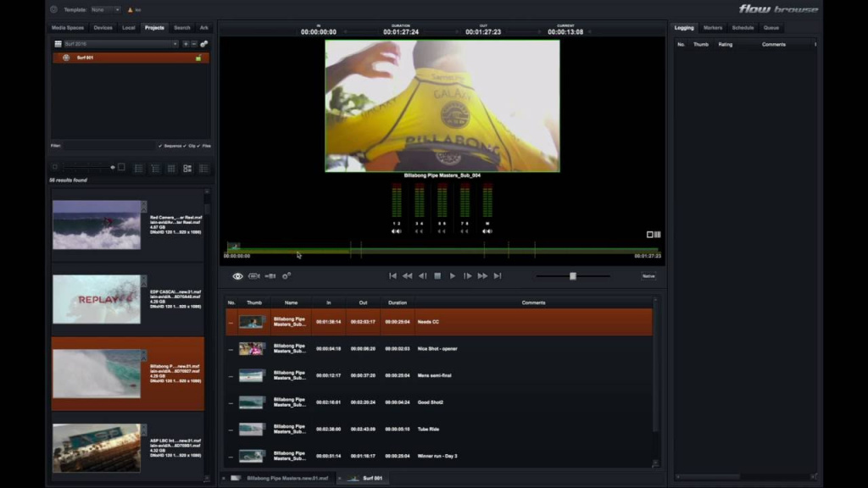The width and height of the screenshot is (868, 488).
Task: Open the Media Spaces tab
Action: [68, 28]
